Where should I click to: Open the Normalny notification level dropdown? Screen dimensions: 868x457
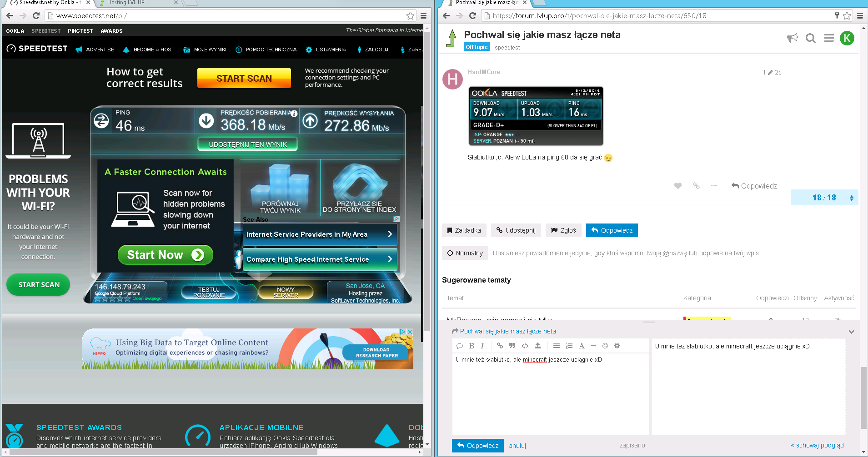point(465,253)
